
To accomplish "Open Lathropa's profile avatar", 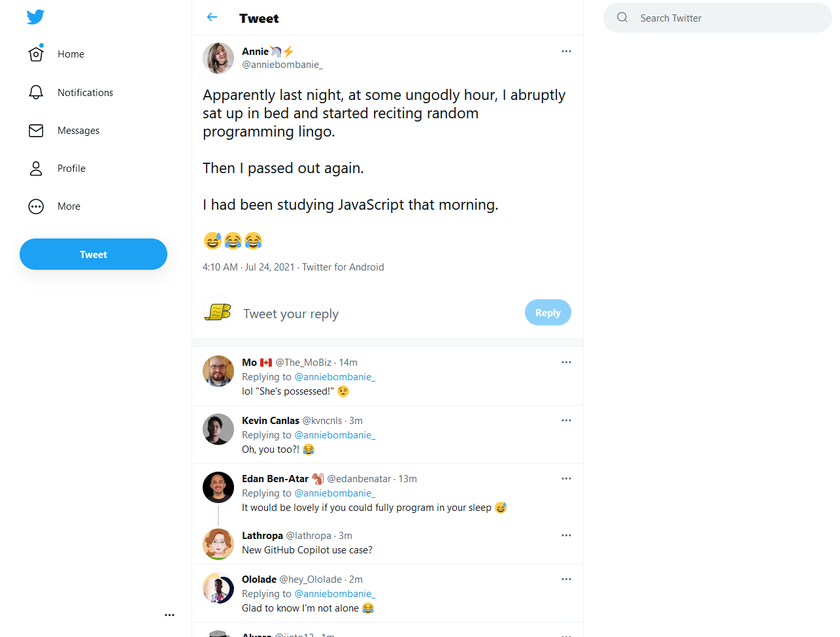I will 218,544.
